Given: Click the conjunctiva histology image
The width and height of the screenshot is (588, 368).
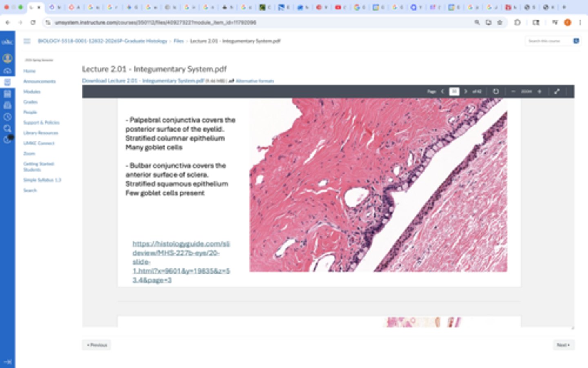Looking at the screenshot, I should click(x=378, y=185).
